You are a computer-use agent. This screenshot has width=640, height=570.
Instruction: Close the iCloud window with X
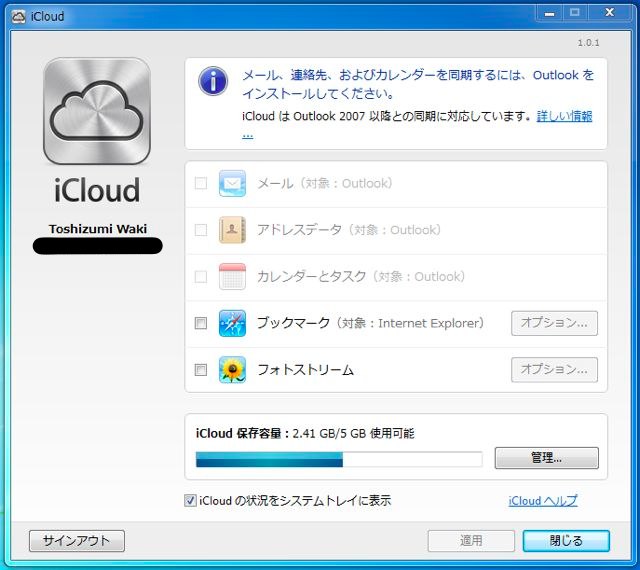[610, 13]
